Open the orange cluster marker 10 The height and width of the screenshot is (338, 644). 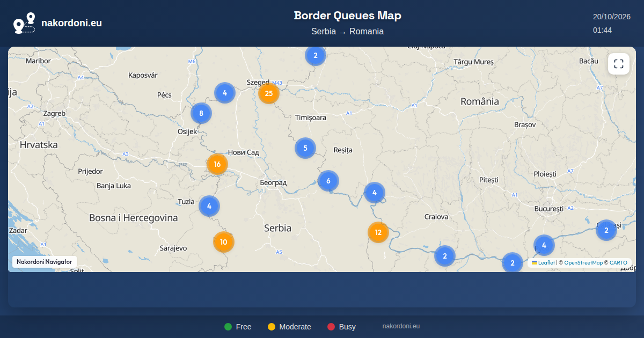(x=224, y=242)
